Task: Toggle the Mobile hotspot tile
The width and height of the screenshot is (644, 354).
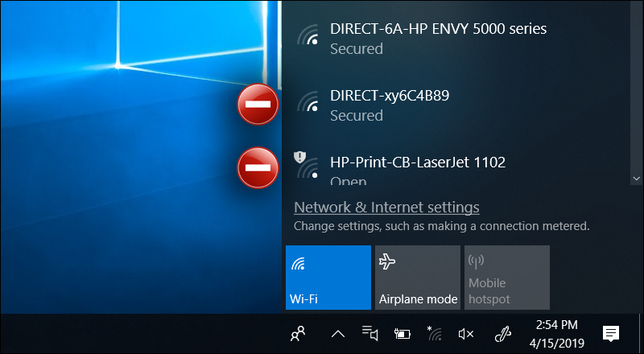Action: coord(507,278)
